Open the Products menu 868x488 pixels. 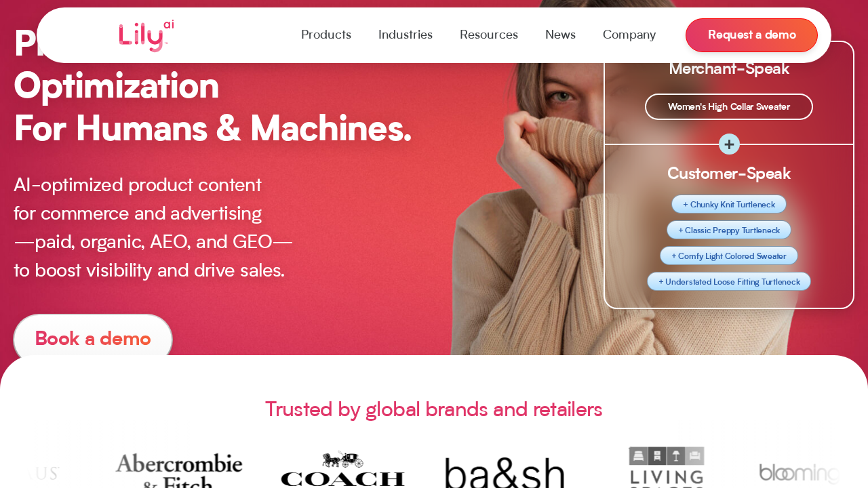pos(326,35)
